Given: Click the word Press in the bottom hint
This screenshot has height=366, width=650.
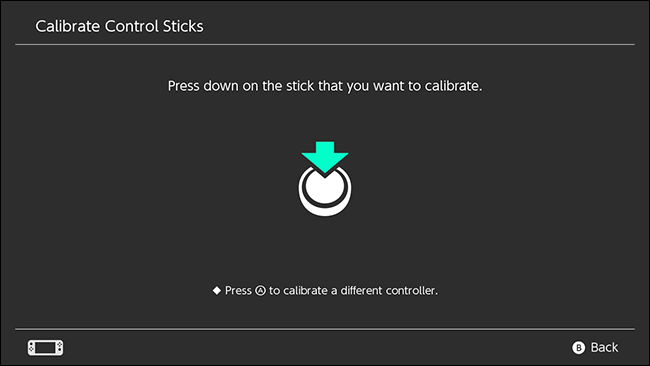Looking at the screenshot, I should (x=238, y=291).
